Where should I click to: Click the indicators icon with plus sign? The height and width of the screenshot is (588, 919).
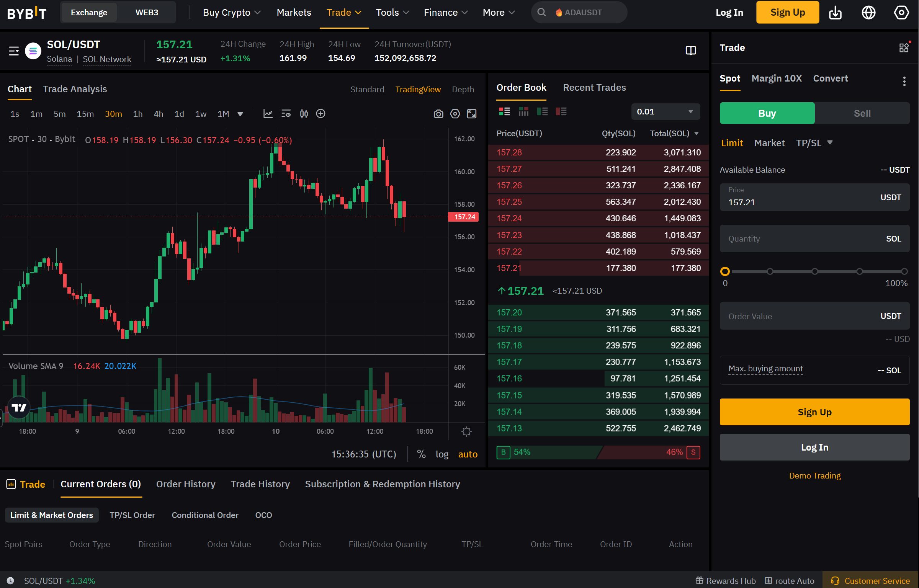click(321, 114)
